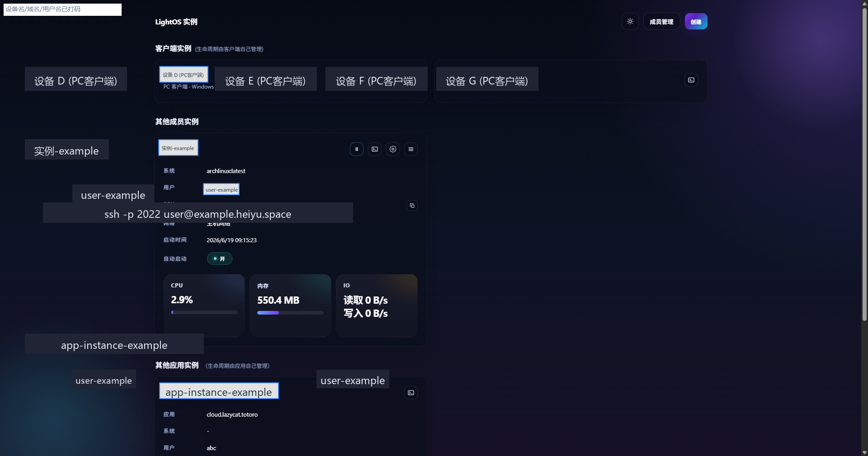Viewport: 868px width, 456px height.
Task: Click the scrollbar down arrow
Action: coord(864,452)
